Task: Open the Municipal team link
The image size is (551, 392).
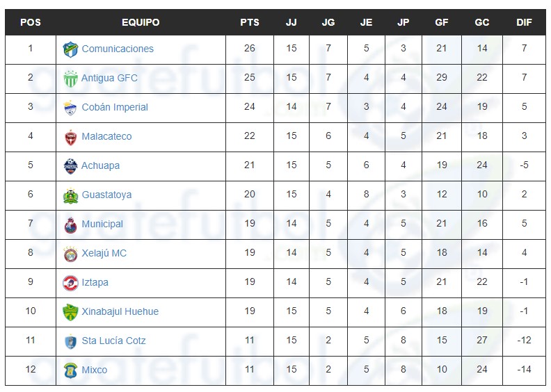Action: 102,224
